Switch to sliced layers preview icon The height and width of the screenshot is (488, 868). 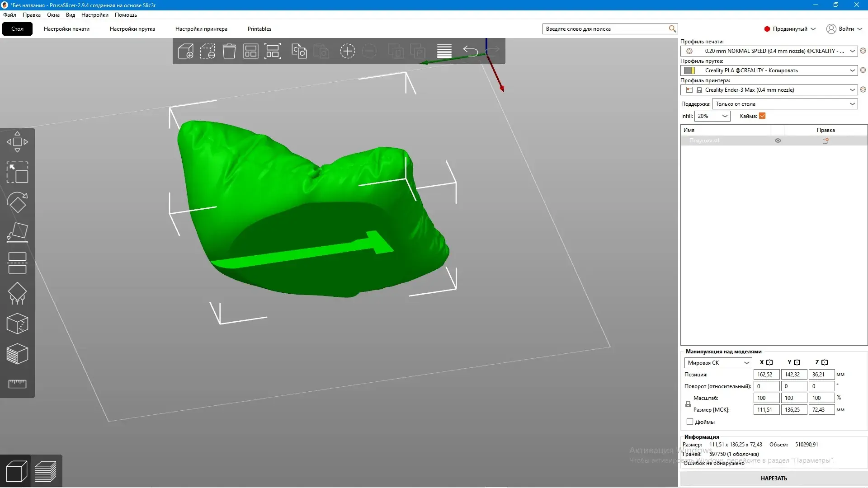46,471
